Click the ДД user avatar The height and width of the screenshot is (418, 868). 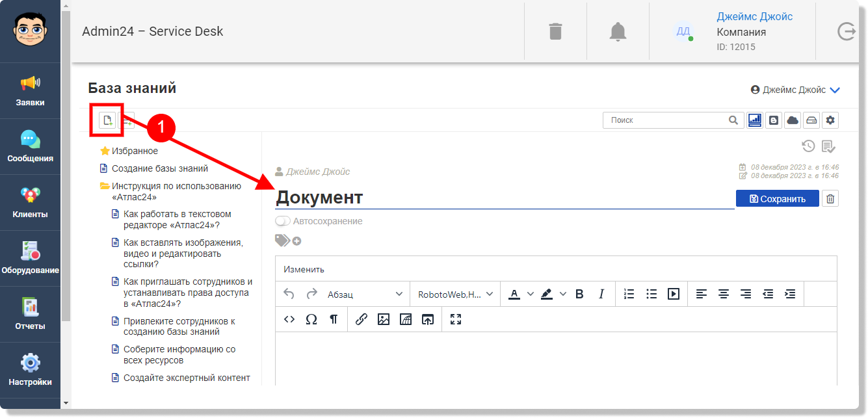[x=683, y=31]
